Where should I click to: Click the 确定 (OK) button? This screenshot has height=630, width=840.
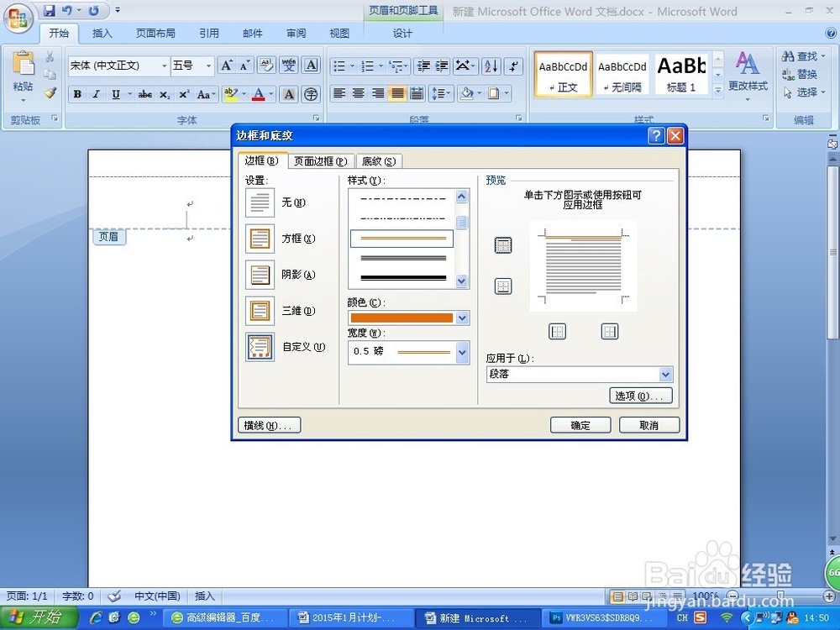tap(580, 425)
